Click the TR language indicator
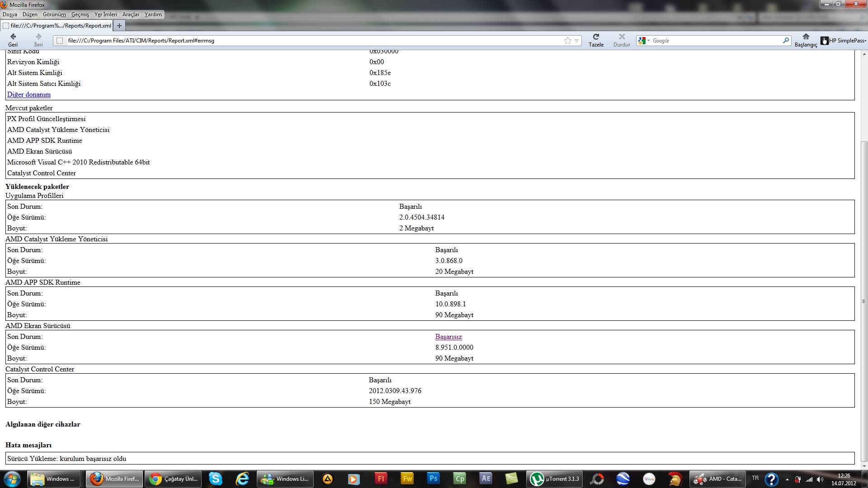Image resolution: width=868 pixels, height=488 pixels. point(755,478)
